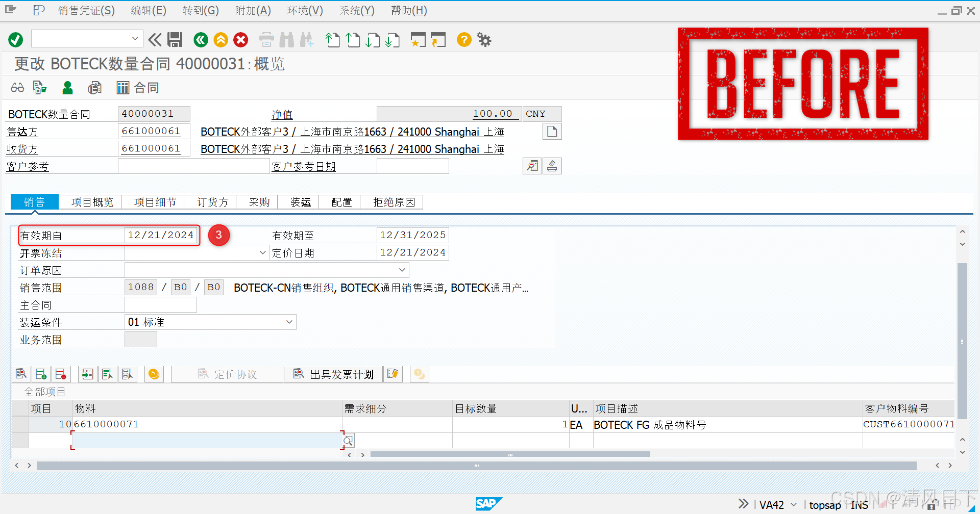Save the contract document
The height and width of the screenshot is (514, 980).
pos(175,39)
